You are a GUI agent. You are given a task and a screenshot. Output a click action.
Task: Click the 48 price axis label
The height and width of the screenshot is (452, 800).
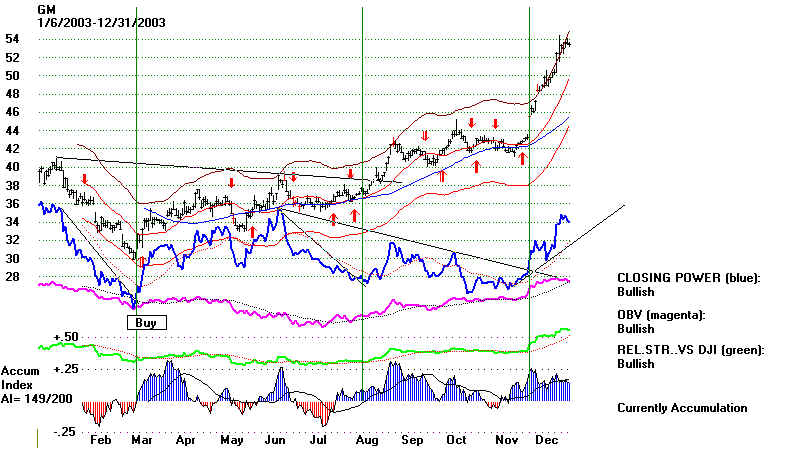12,94
